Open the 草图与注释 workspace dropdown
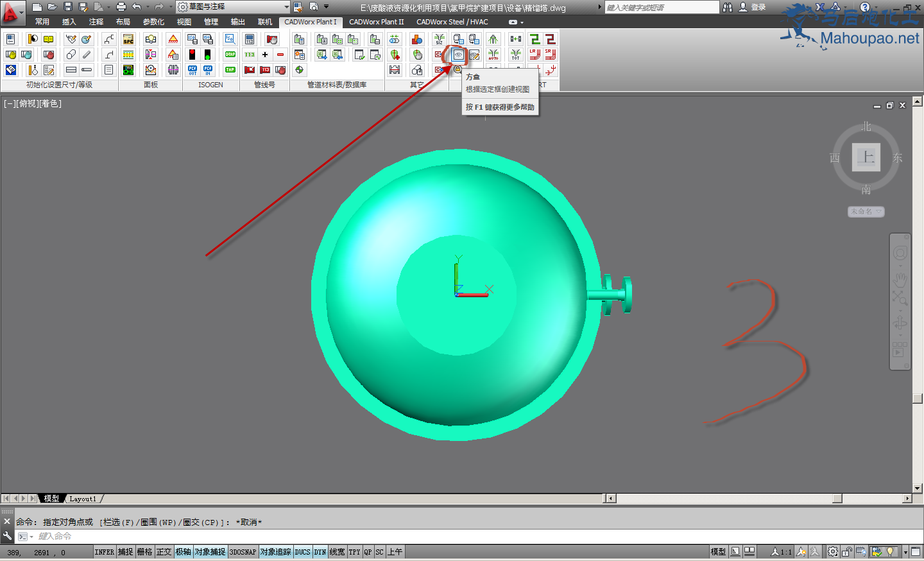Image resolution: width=924 pixels, height=561 pixels. coord(234,7)
